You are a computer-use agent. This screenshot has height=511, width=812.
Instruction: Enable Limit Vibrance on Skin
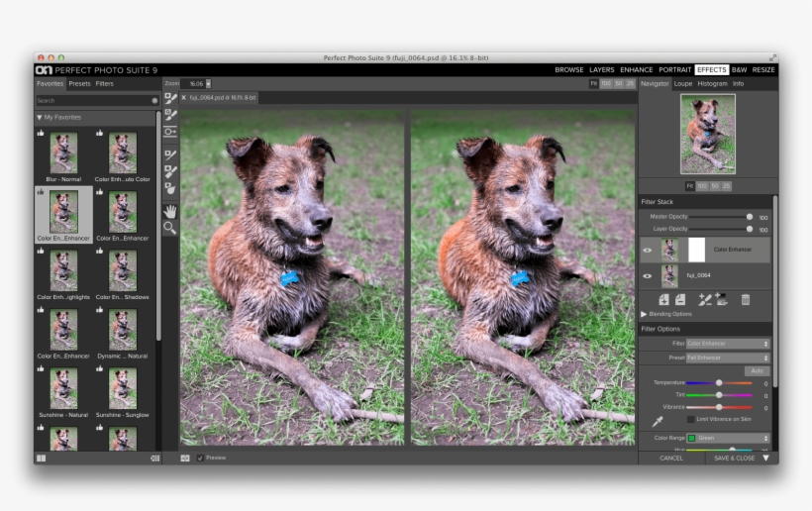click(690, 419)
